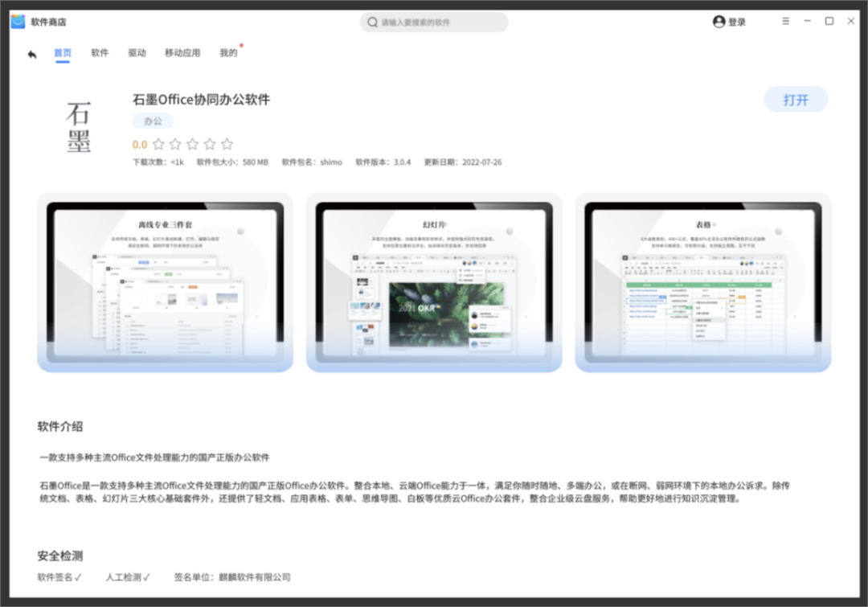The width and height of the screenshot is (868, 607).
Task: Open the hamburger menu icon
Action: tap(785, 21)
